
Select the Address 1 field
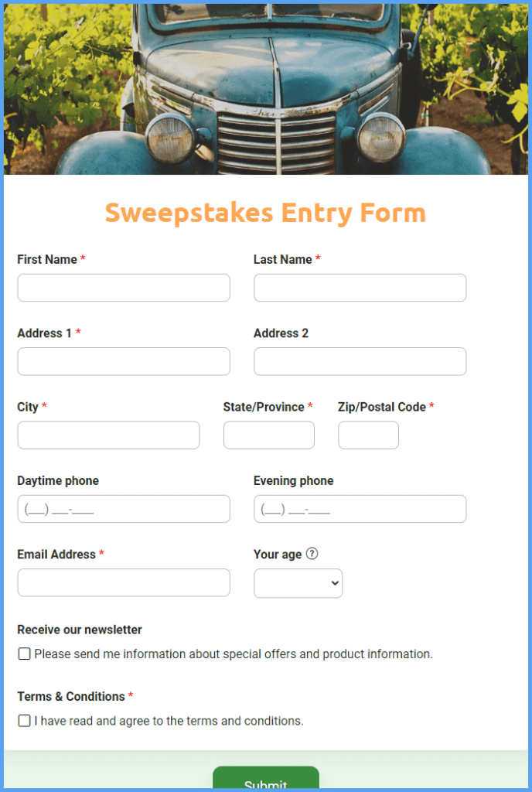[124, 361]
